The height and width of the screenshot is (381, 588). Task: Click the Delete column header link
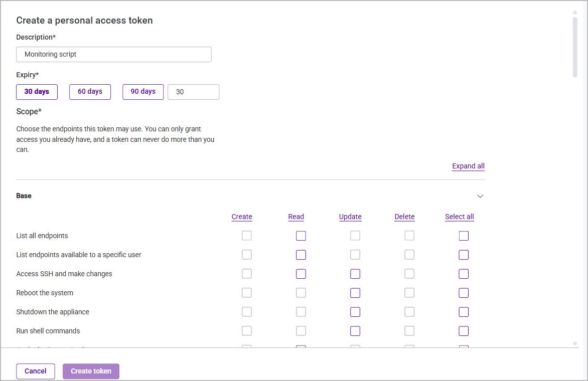[x=404, y=217]
